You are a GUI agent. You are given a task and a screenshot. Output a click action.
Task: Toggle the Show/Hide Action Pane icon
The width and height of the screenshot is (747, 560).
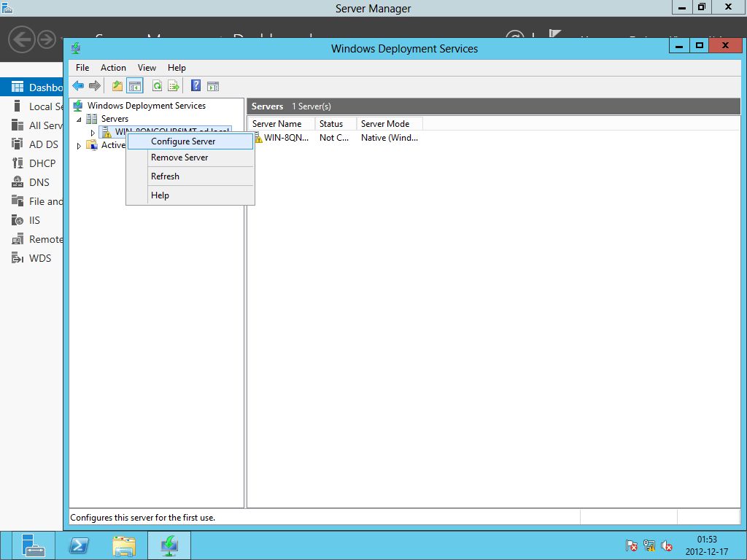click(213, 86)
